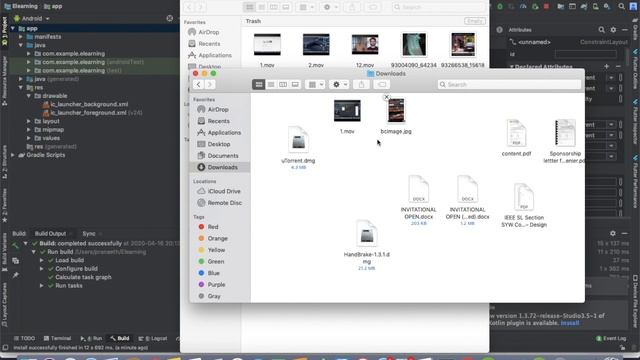Expand Gradle Scripts node
The width and height of the screenshot is (640, 360).
tap(13, 155)
